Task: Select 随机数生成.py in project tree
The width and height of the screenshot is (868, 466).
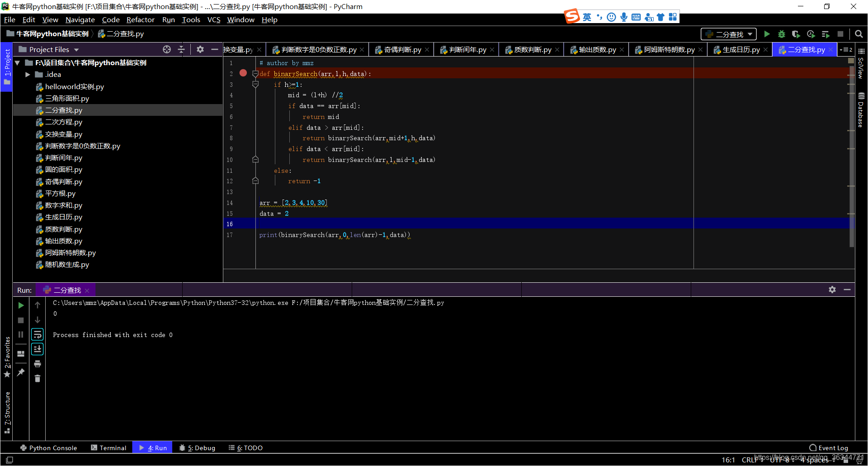Action: pos(67,265)
